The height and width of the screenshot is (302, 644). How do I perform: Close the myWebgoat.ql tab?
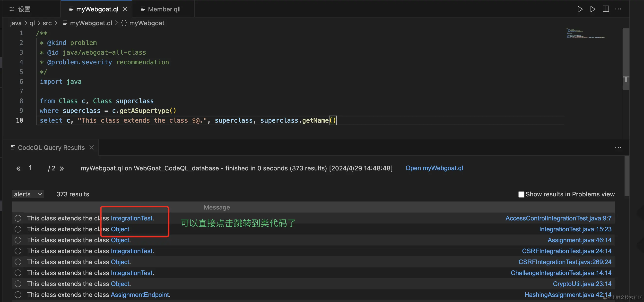pos(125,9)
